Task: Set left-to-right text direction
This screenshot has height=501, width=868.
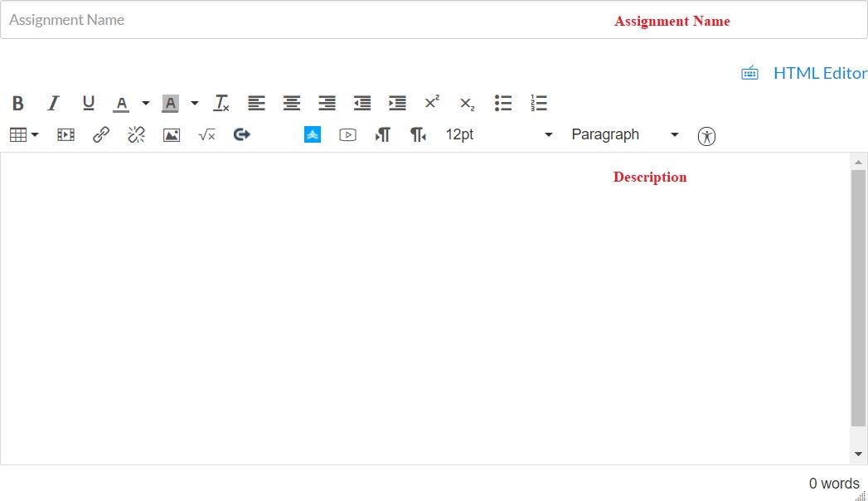Action: point(382,134)
